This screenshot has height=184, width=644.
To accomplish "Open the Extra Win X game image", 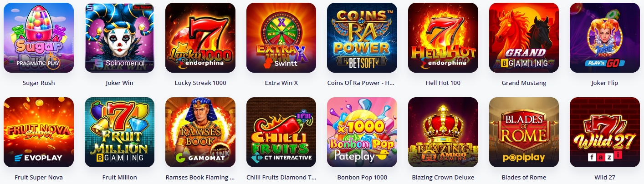I will (x=281, y=38).
